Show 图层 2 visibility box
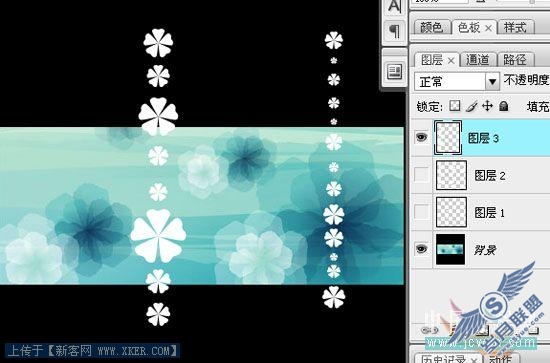550x363 pixels. [421, 175]
